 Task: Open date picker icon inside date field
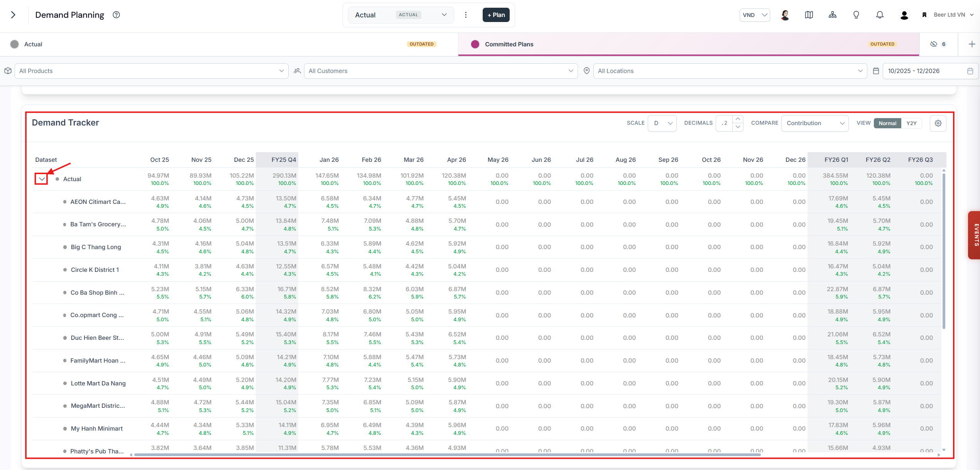[970, 71]
